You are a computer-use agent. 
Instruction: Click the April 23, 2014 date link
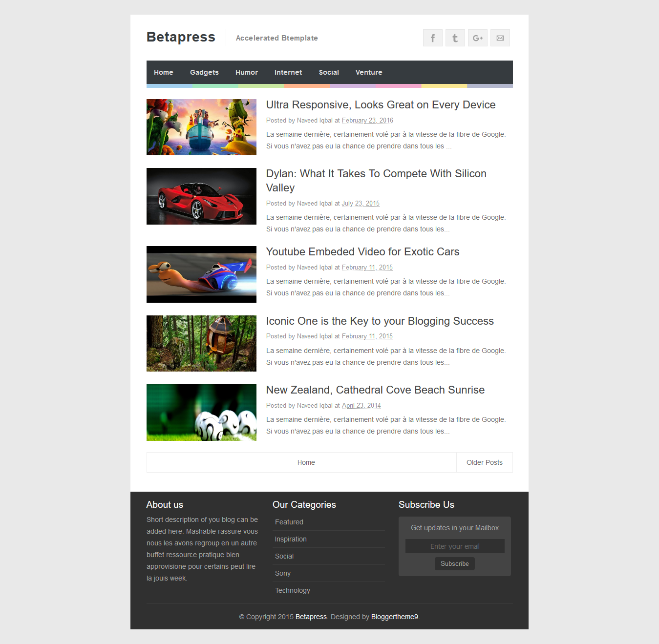pos(361,406)
